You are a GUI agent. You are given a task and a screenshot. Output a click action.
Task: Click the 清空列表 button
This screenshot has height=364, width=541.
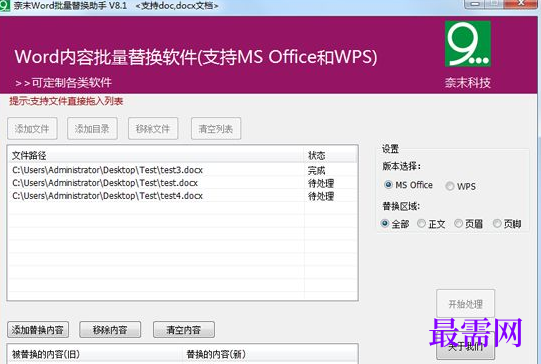pos(216,128)
